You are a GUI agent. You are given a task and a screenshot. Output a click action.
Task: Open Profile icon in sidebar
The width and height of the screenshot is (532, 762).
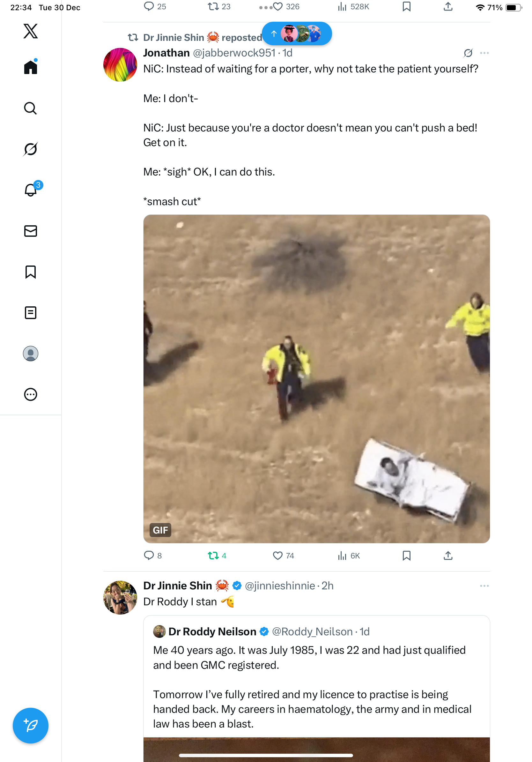pos(31,354)
